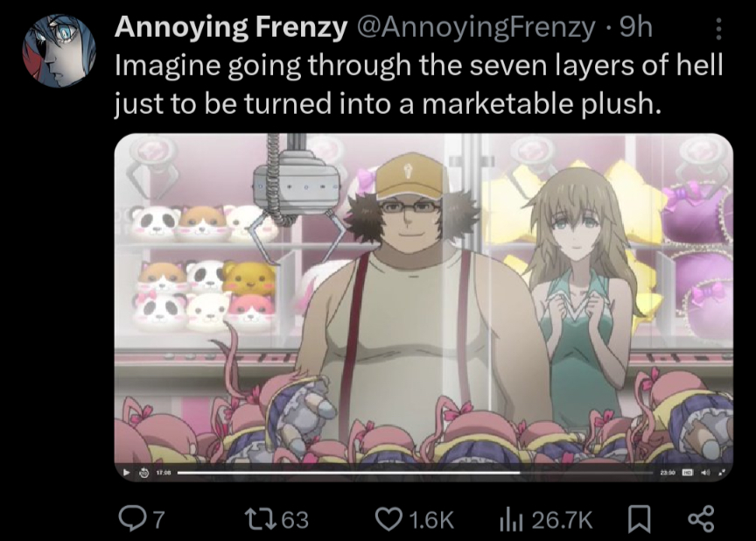Open the share tweet menu
The image size is (756, 541).
[x=700, y=519]
